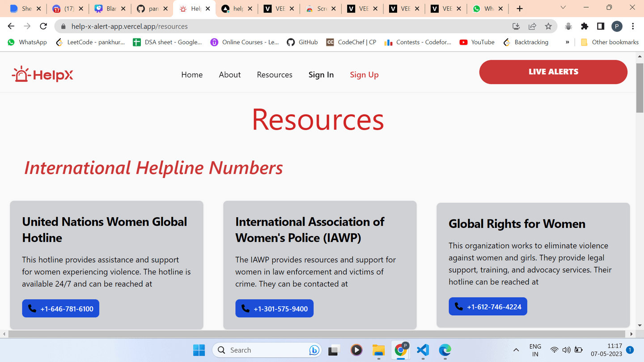Viewport: 644px width, 362px height.
Task: Open the YouTube bookmark
Action: coord(477,42)
